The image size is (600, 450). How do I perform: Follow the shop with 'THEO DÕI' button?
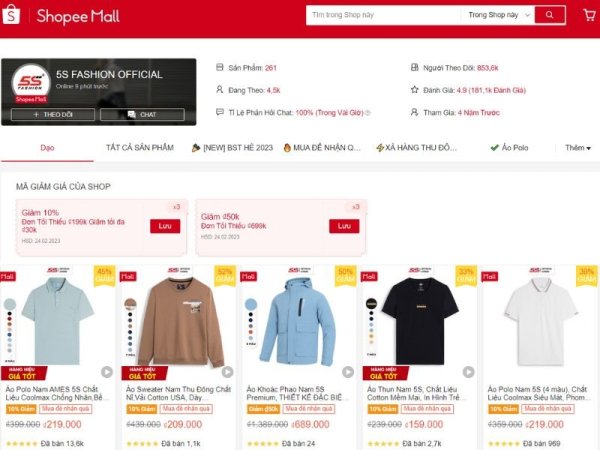[53, 114]
